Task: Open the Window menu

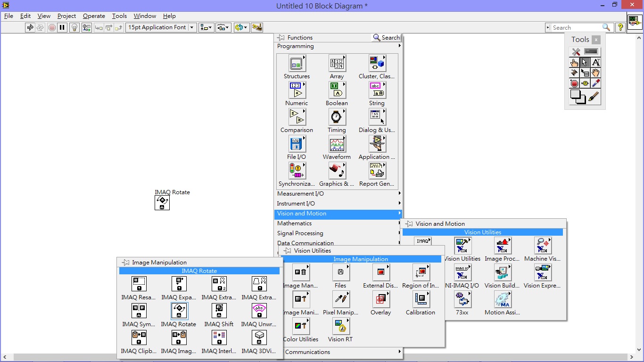Action: 145,16
